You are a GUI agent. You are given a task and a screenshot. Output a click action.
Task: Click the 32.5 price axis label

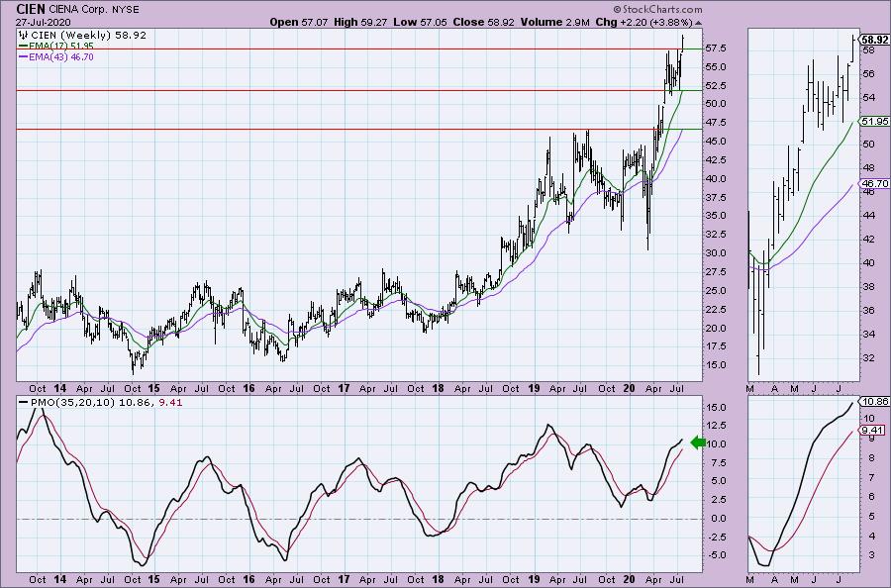[x=715, y=235]
